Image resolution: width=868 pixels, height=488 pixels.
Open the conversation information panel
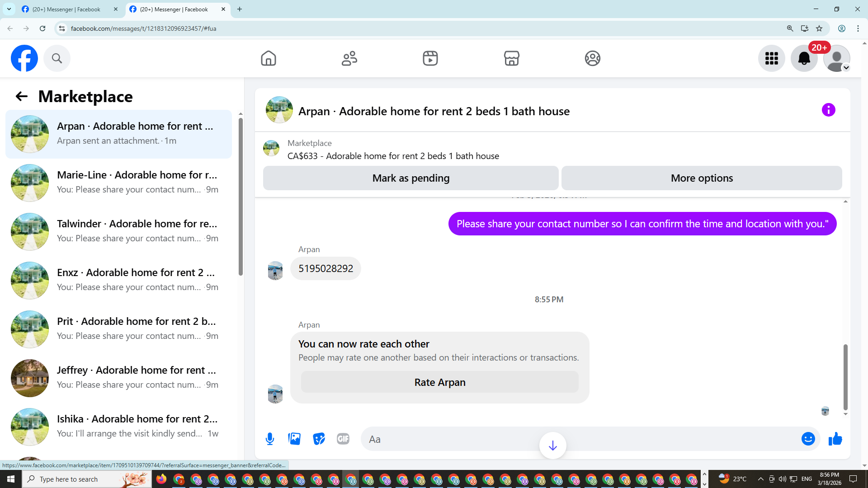pyautogui.click(x=828, y=110)
